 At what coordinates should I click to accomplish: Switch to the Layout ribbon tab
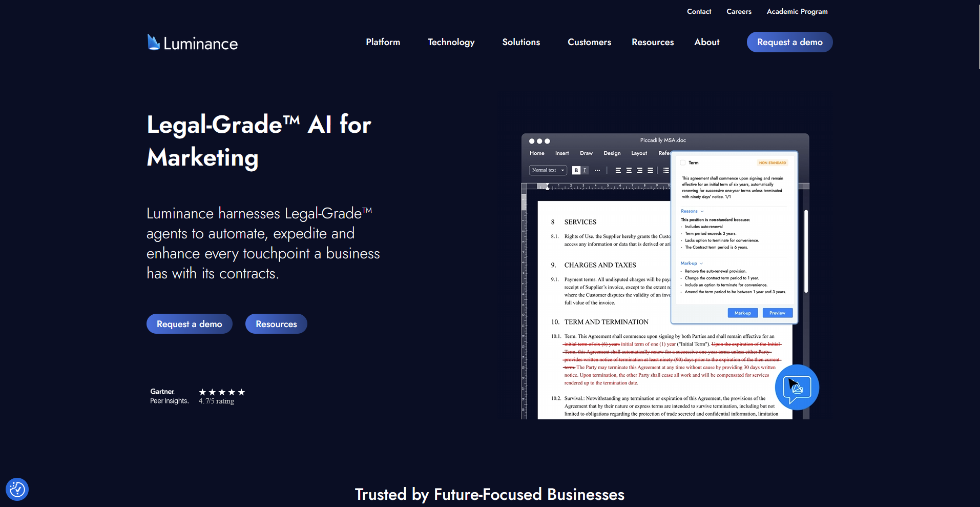639,153
